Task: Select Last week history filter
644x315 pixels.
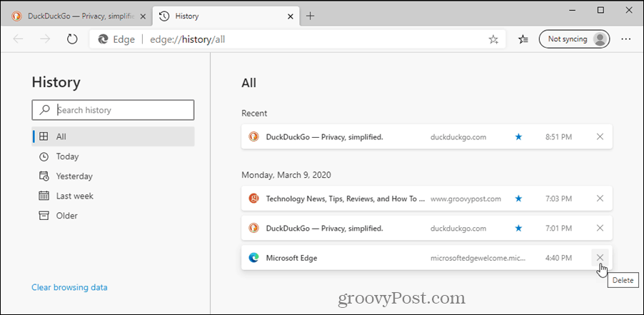Action: [75, 196]
